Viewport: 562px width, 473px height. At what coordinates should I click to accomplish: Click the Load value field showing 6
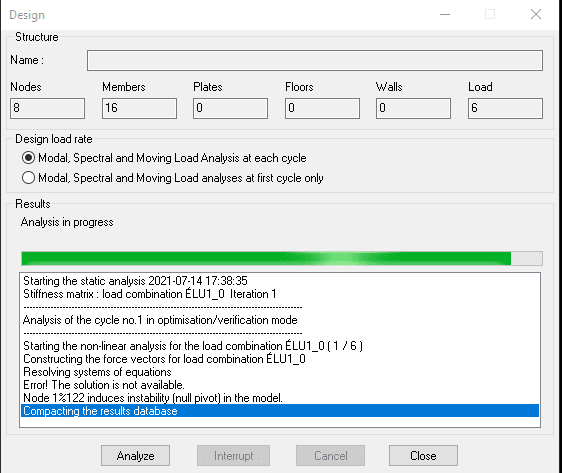click(505, 108)
